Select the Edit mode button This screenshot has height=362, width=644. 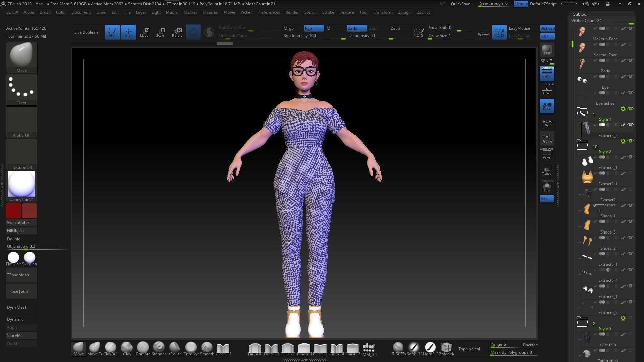coord(112,32)
